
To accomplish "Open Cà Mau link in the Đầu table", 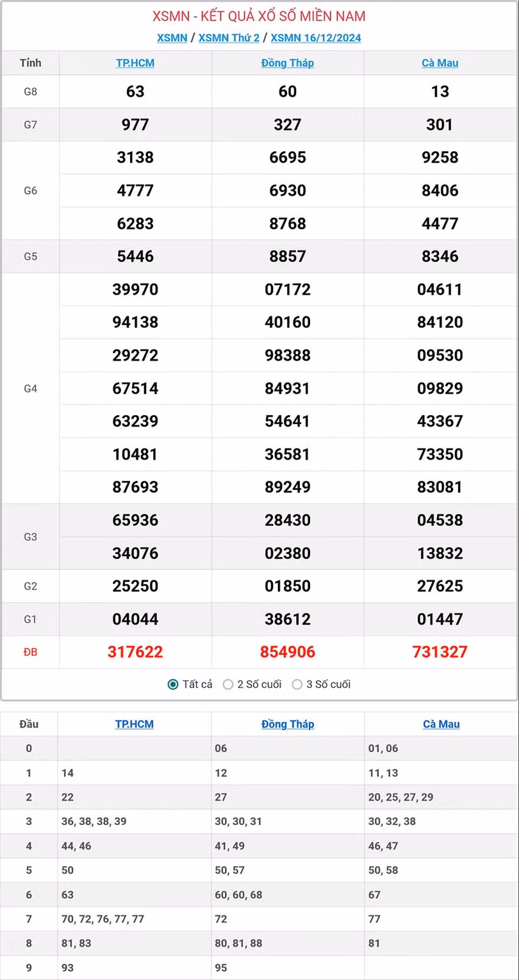I will pyautogui.click(x=441, y=724).
